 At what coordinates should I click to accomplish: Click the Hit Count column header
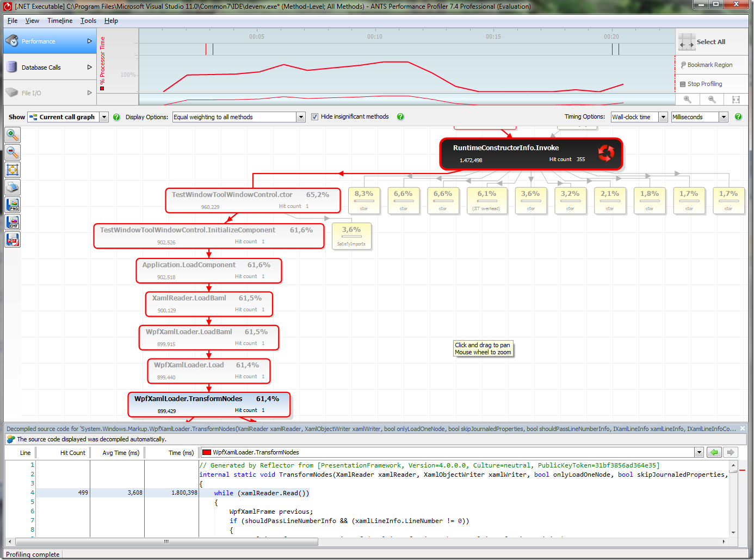pyautogui.click(x=72, y=453)
